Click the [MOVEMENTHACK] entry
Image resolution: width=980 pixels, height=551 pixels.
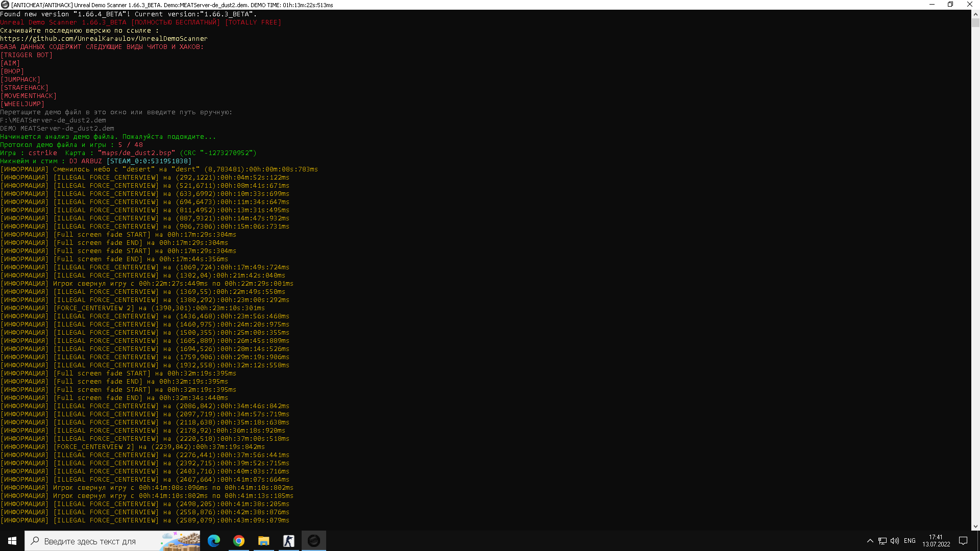[29, 96]
